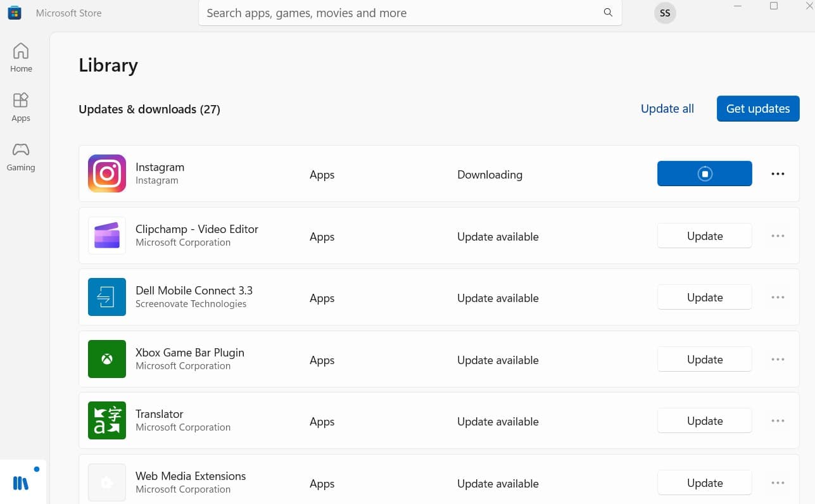Viewport: 815px width, 504px height.
Task: Click the Instagram app icon
Action: pos(107,173)
